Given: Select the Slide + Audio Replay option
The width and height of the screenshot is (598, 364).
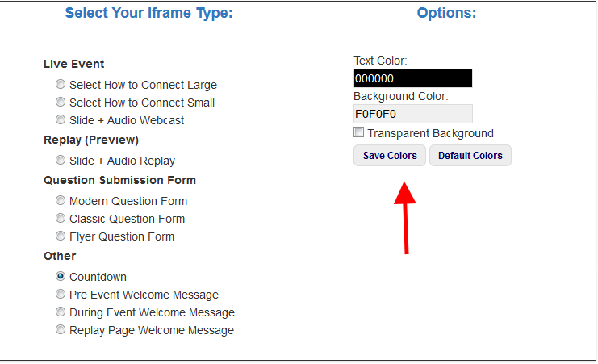Looking at the screenshot, I should [61, 160].
